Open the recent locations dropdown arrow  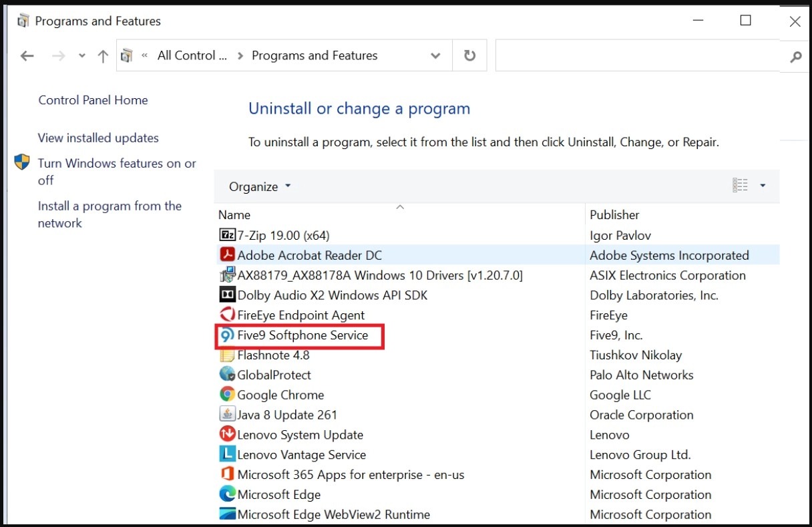[x=82, y=56]
